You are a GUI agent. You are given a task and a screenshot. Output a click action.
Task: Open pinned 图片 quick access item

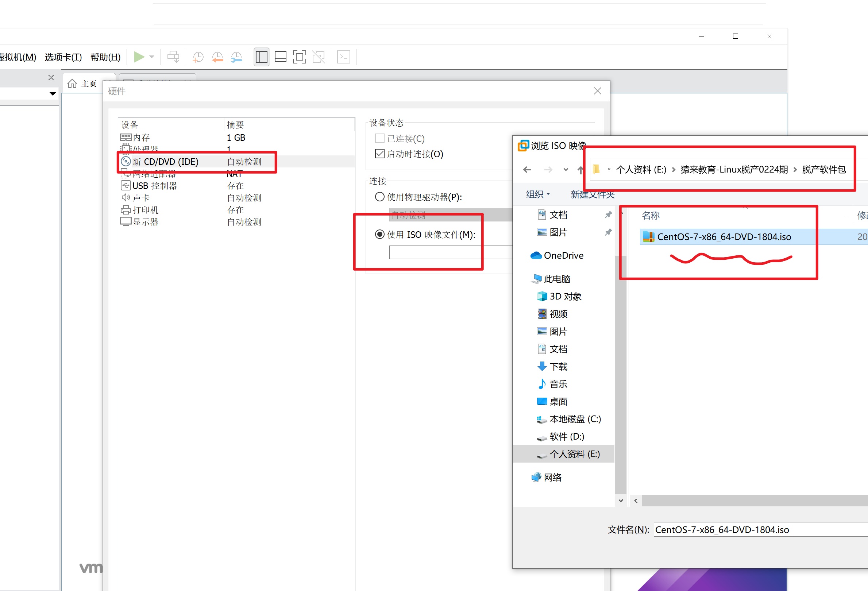click(x=558, y=232)
